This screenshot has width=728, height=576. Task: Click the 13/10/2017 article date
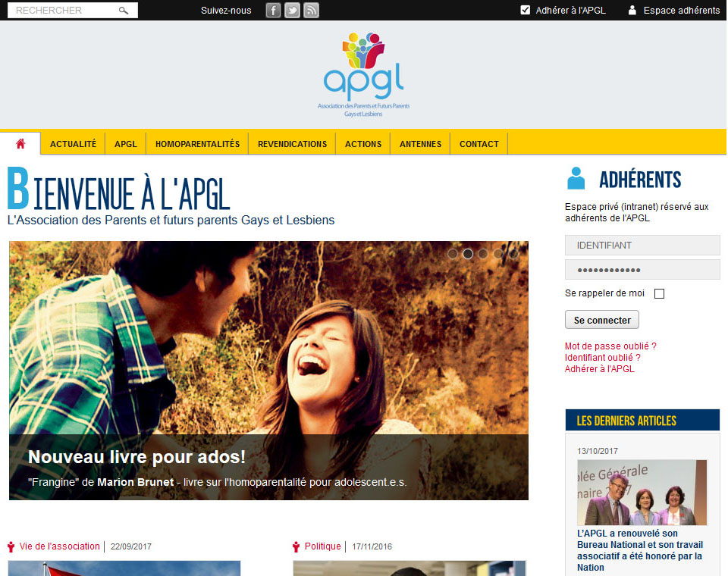(x=598, y=451)
